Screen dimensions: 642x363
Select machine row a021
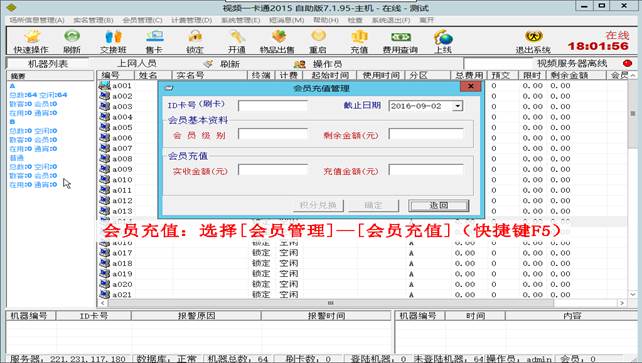pyautogui.click(x=362, y=294)
